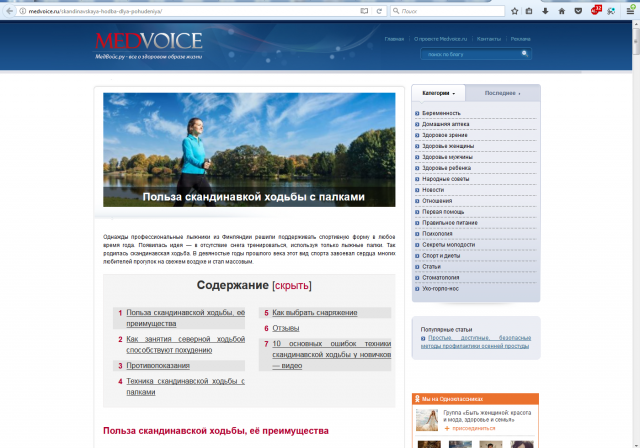
Task: Bookmark this page with the star icon
Action: (x=514, y=11)
